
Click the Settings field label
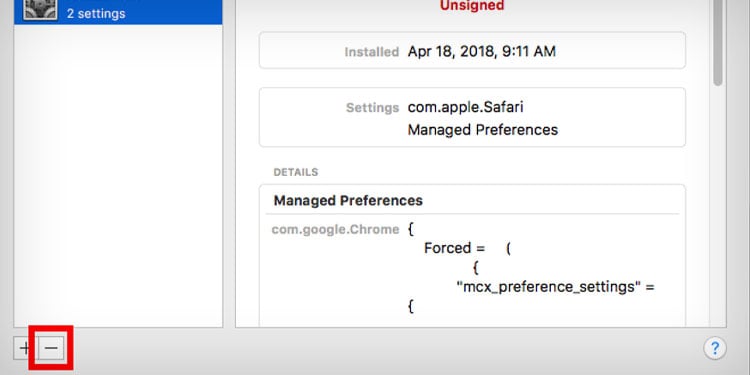[372, 108]
